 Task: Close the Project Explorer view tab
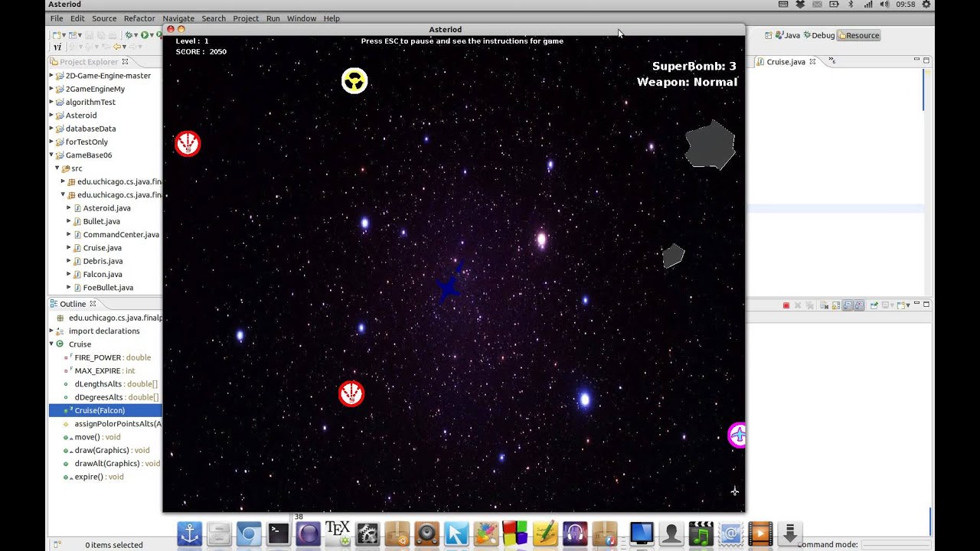[x=126, y=61]
